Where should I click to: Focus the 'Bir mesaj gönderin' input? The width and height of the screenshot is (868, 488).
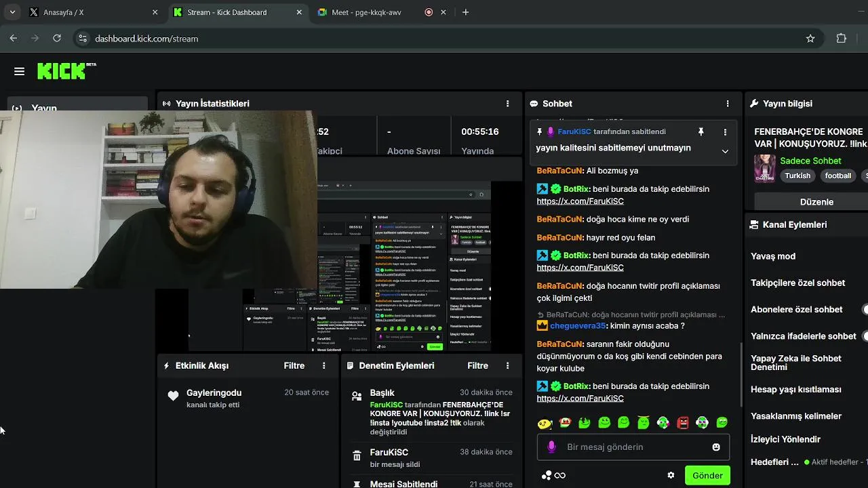(633, 447)
